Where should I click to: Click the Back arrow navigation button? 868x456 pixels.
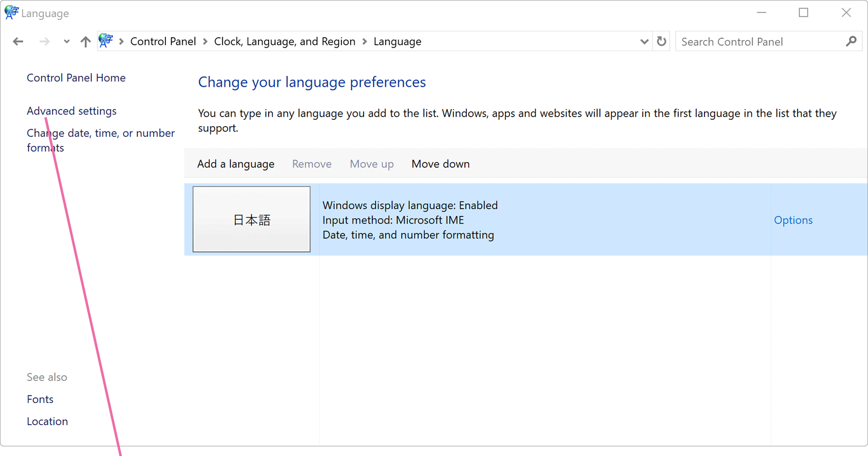point(18,41)
